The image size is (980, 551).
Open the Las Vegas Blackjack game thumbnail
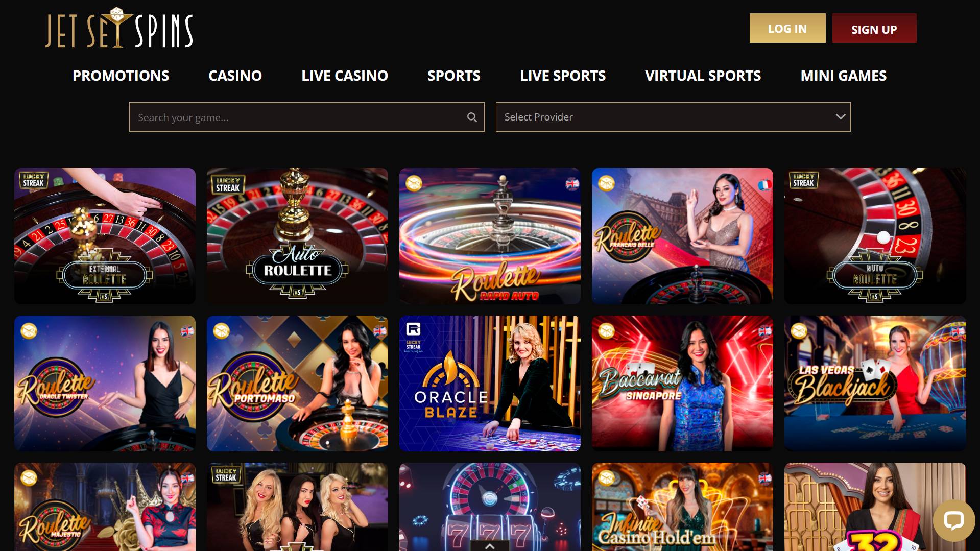click(x=875, y=383)
